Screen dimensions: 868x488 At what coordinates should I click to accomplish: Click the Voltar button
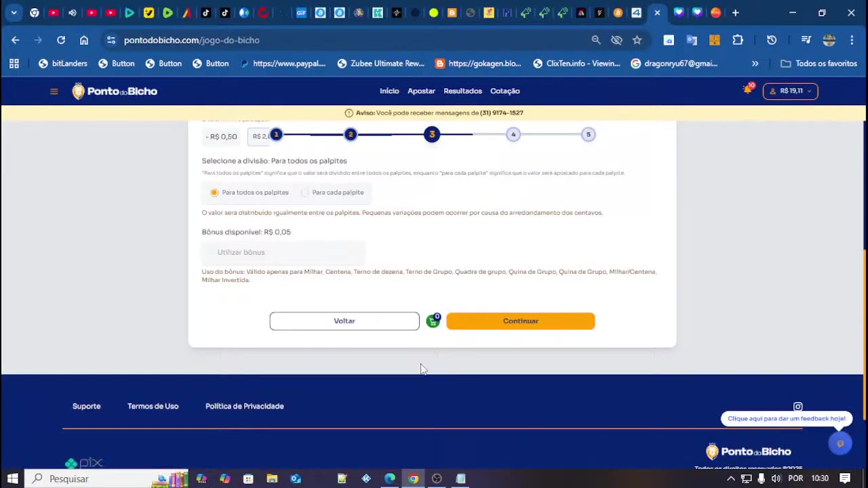click(x=344, y=321)
